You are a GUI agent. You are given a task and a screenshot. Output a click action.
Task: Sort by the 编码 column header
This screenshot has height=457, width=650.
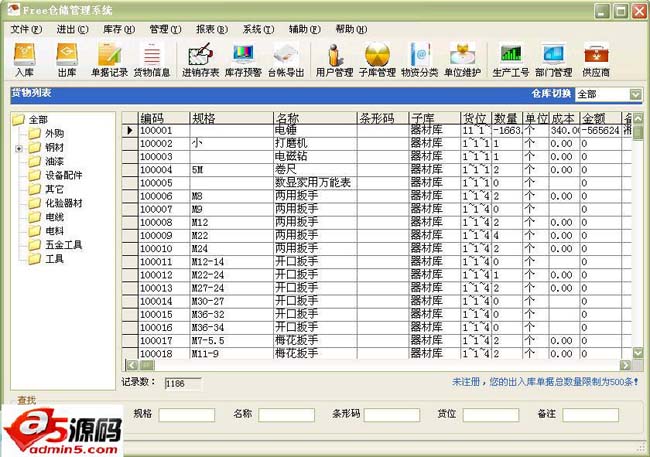pyautogui.click(x=163, y=118)
